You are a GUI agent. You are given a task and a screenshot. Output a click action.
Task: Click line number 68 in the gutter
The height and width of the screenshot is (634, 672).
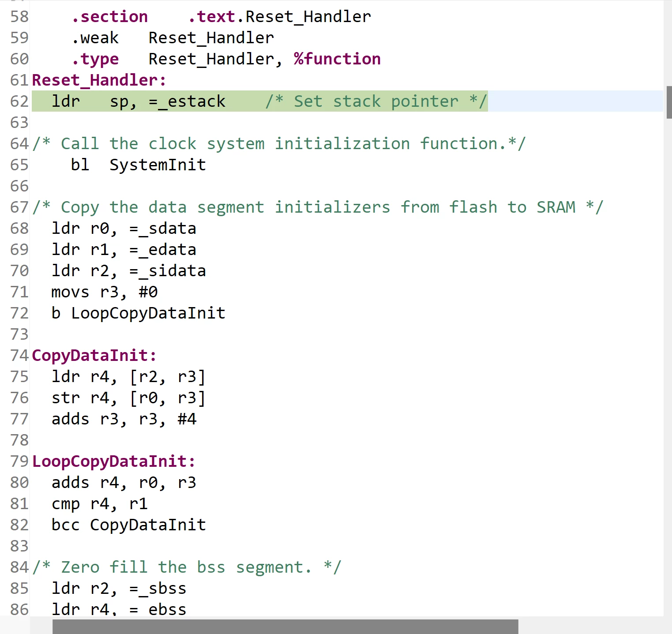[19, 228]
